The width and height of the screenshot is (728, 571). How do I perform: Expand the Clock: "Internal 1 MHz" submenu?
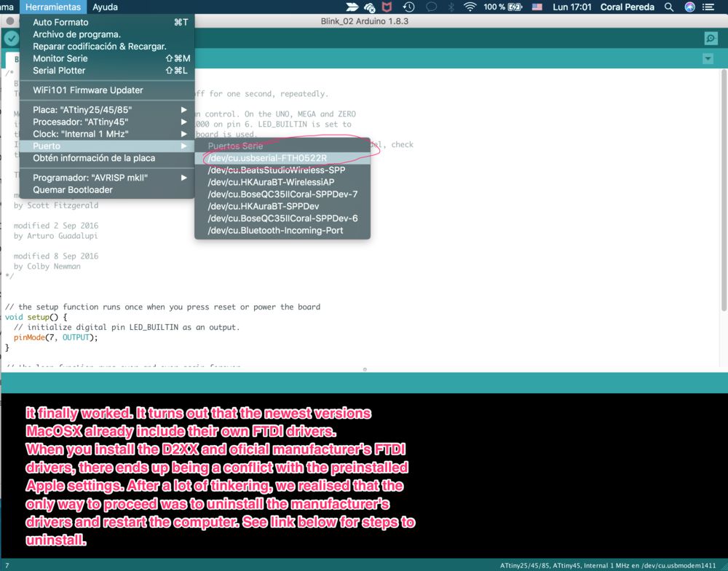click(107, 134)
